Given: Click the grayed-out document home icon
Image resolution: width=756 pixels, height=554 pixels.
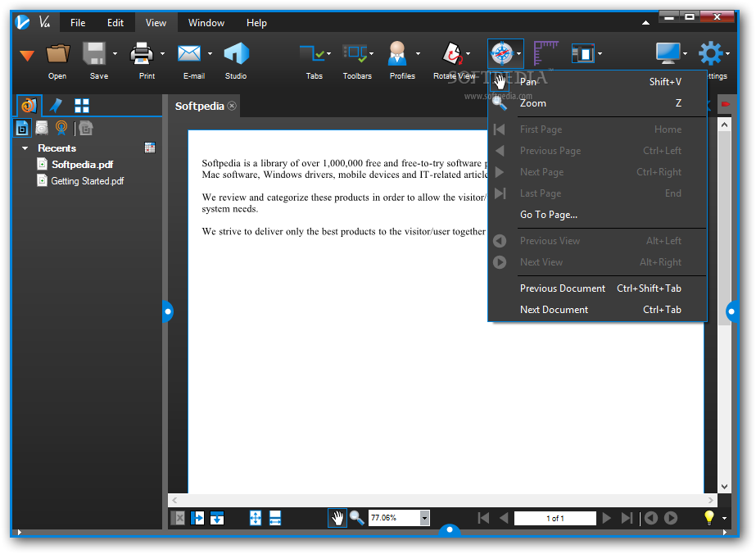Looking at the screenshot, I should coord(86,129).
